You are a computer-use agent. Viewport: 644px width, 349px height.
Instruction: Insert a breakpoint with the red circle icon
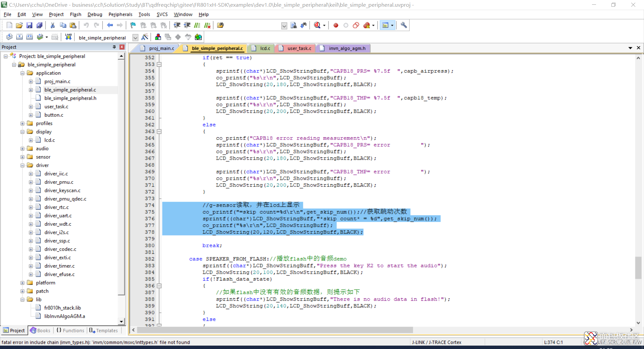[x=336, y=25]
